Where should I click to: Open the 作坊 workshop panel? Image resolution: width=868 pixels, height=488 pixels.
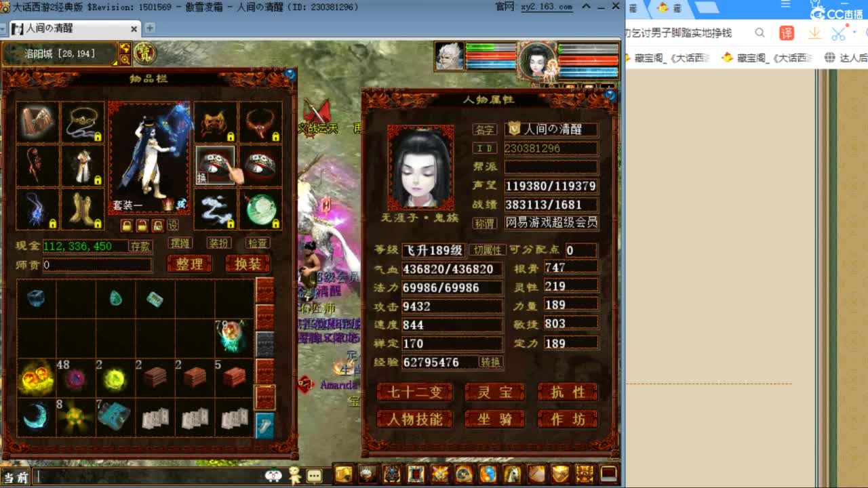(568, 420)
